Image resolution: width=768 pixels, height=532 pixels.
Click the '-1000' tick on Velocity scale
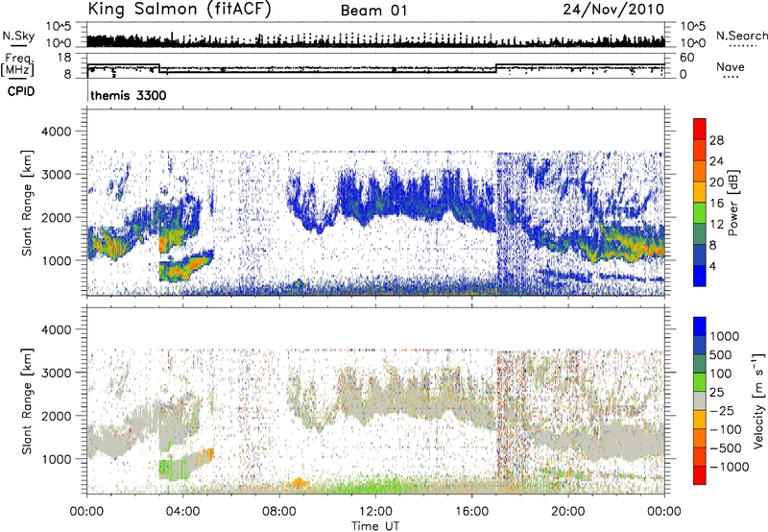click(x=729, y=467)
